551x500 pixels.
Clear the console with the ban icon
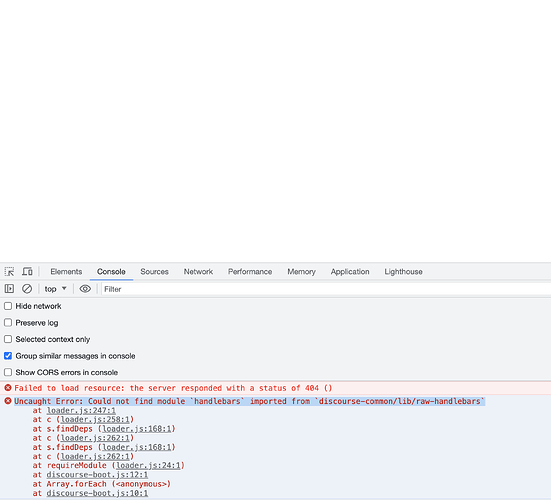tap(27, 289)
